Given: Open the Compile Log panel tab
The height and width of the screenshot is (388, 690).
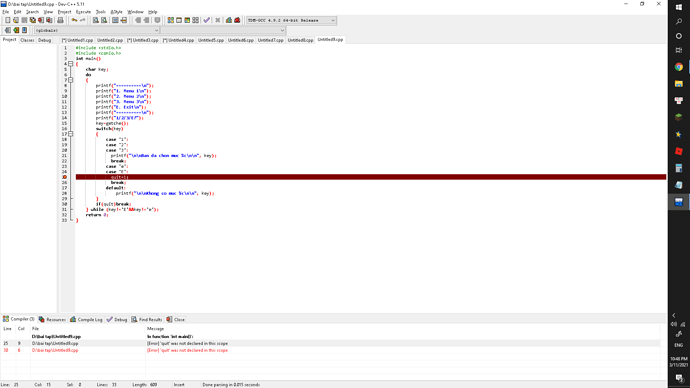Looking at the screenshot, I should click(86, 319).
